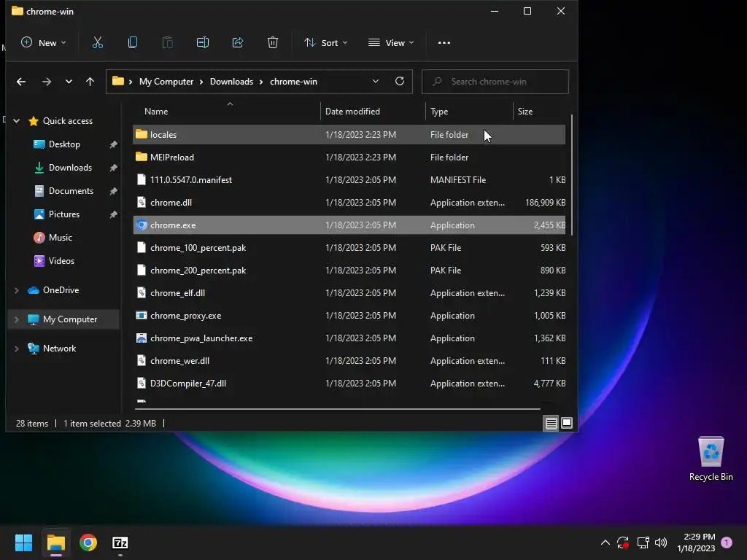Screen dimensions: 747x560
Task: Open the notification badge in taskbar
Action: point(727,542)
